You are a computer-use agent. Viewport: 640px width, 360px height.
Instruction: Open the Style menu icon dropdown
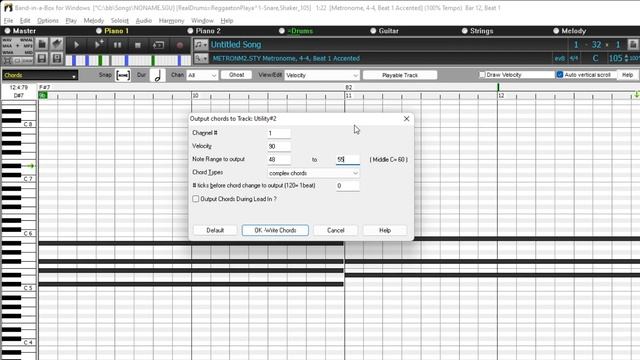click(x=200, y=58)
